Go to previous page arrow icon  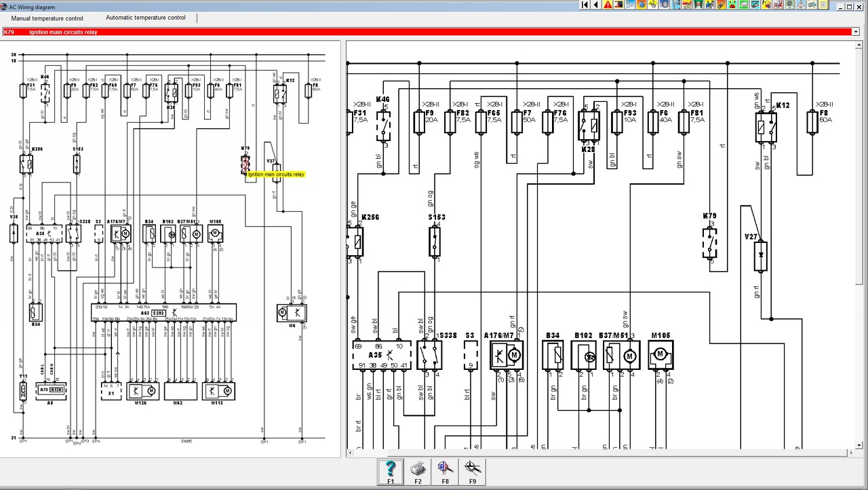596,5
